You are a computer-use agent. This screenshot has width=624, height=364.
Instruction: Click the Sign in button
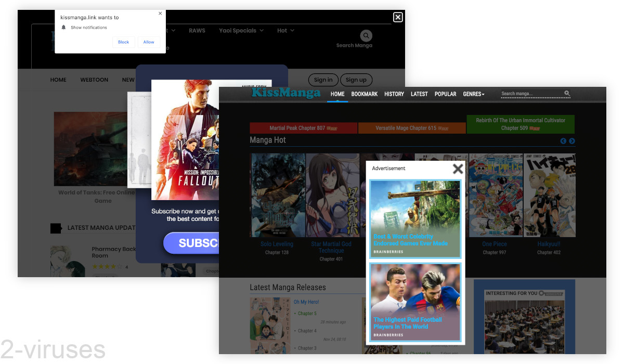point(323,80)
